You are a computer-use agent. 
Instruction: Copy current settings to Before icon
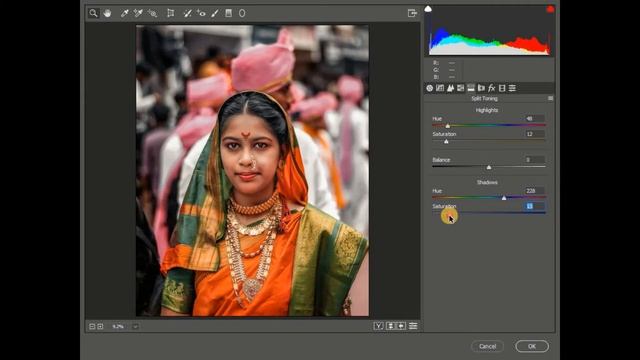point(401,326)
